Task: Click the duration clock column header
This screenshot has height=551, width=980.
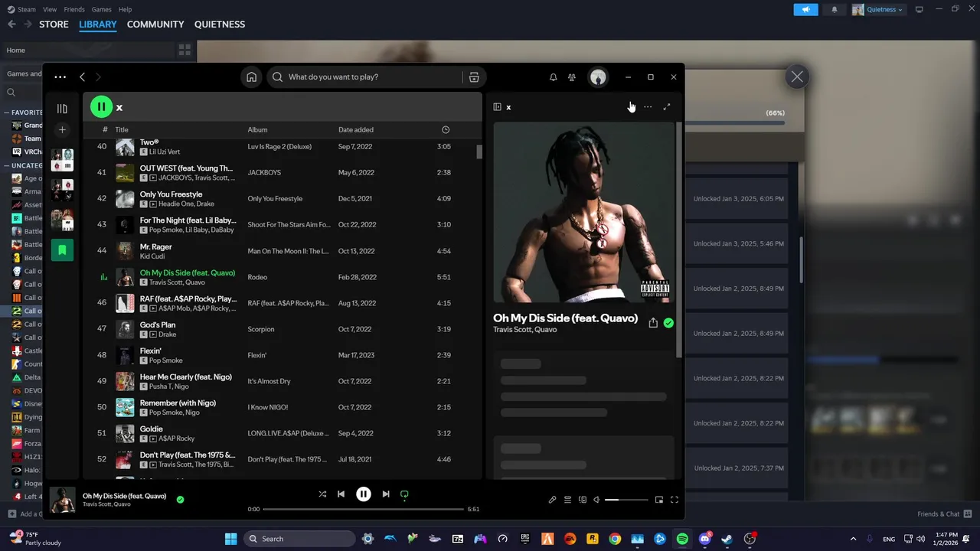Action: click(446, 130)
